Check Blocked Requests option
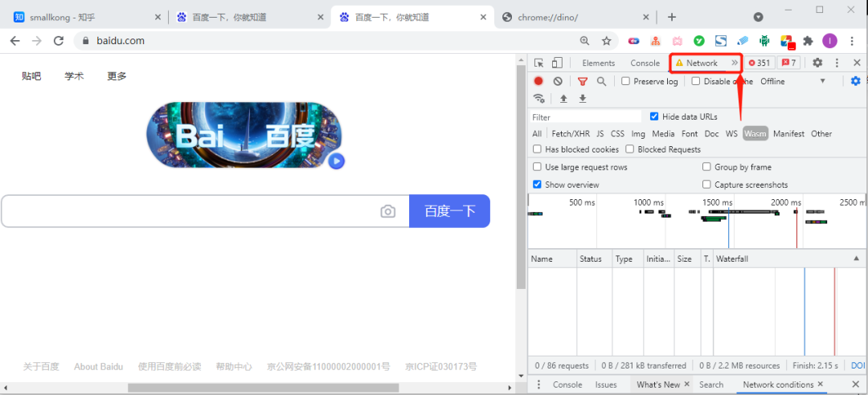868x395 pixels. tap(629, 149)
